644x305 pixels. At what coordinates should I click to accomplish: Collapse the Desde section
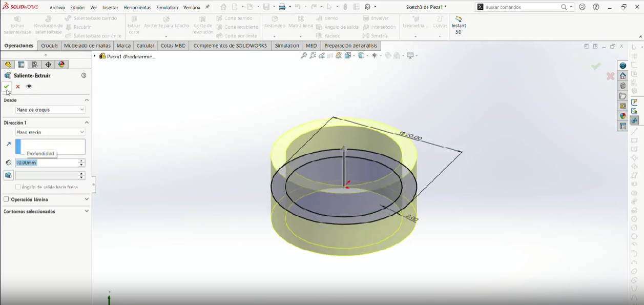tap(87, 100)
